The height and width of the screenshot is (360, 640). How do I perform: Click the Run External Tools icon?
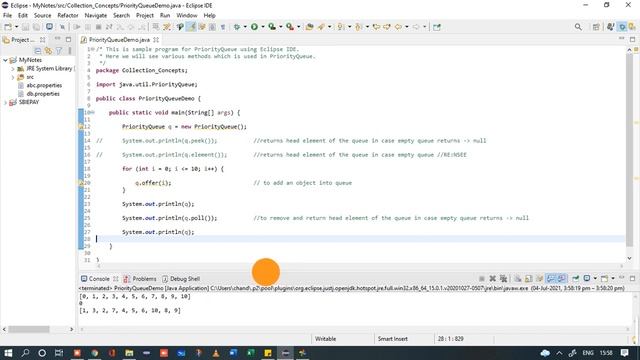290,27
